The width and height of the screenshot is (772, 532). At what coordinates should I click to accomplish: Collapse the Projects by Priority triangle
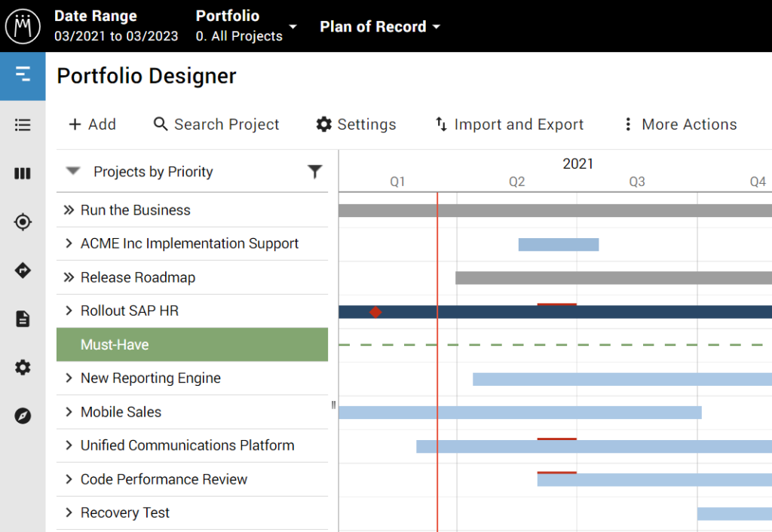72,171
